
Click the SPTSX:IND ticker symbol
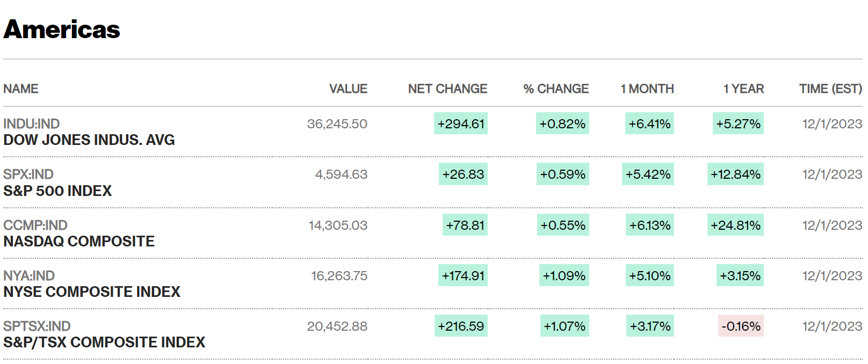tap(37, 326)
